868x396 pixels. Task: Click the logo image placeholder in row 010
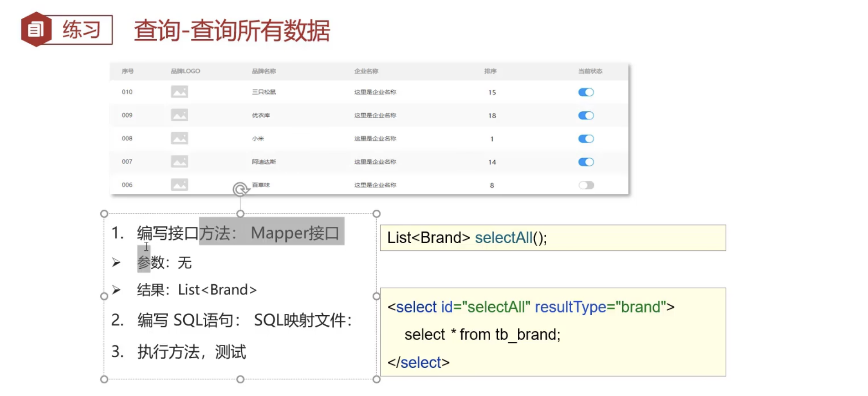[x=179, y=92]
